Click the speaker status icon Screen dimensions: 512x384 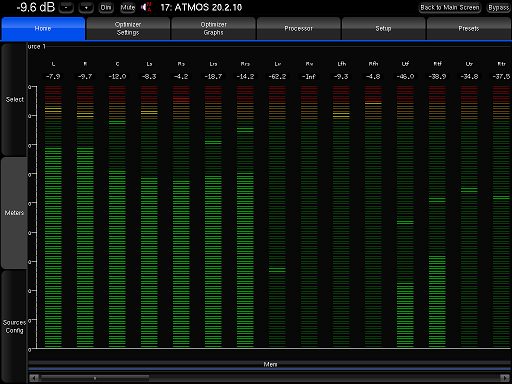point(146,7)
